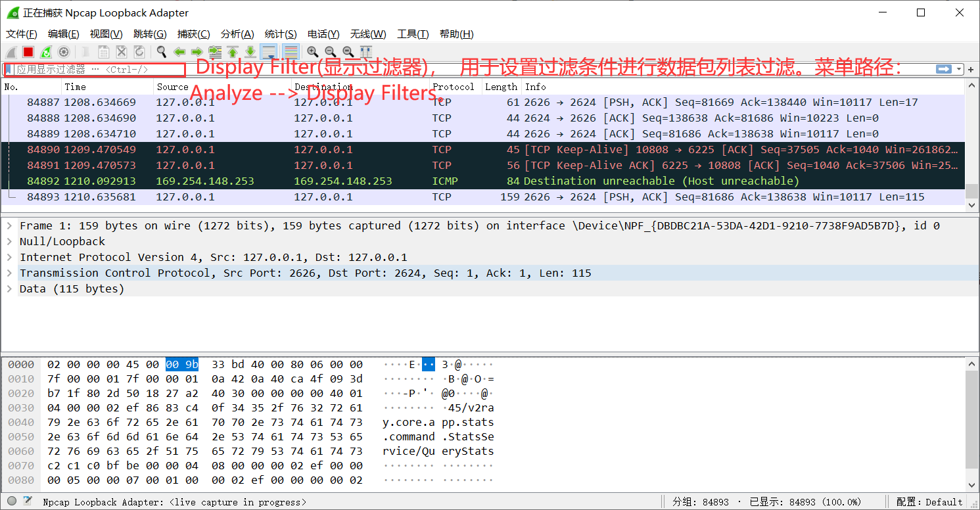Screen dimensions: 980x510
Task: Jump to the last packet
Action: click(250, 52)
